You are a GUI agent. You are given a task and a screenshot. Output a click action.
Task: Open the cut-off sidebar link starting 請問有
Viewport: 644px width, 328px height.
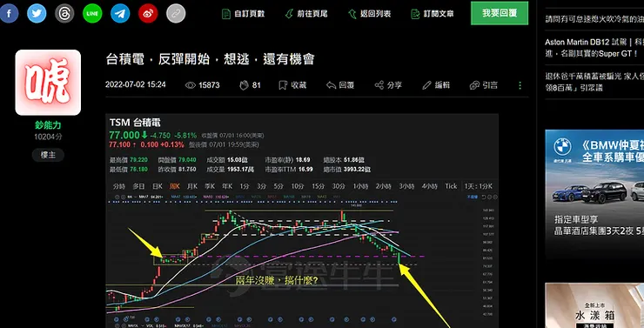594,19
